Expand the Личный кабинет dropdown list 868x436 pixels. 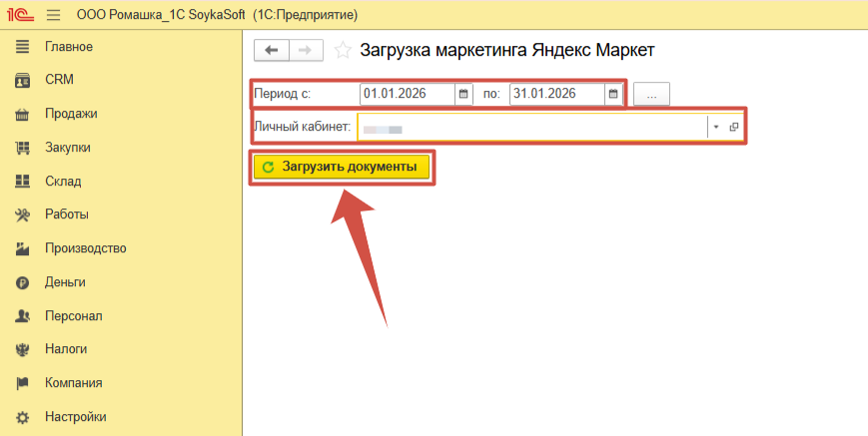pos(715,128)
